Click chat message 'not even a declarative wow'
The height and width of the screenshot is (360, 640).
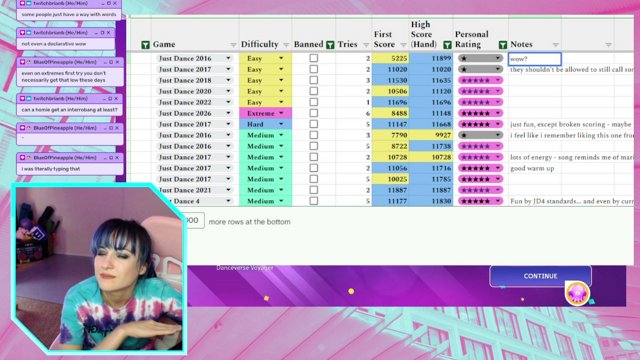click(53, 44)
